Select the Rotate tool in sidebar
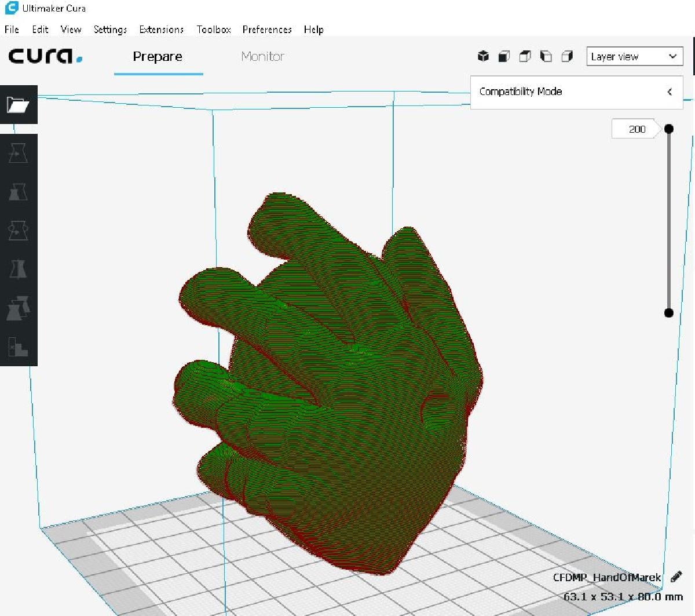 (x=18, y=231)
